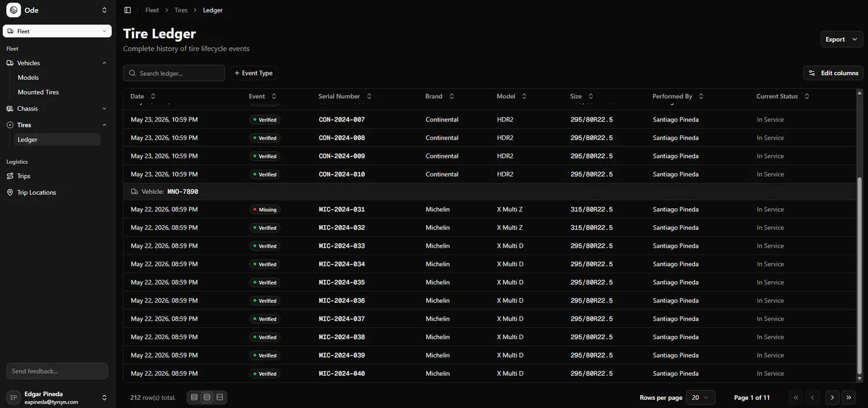
Task: Click Continental brand for CON-2024-008
Action: click(442, 138)
